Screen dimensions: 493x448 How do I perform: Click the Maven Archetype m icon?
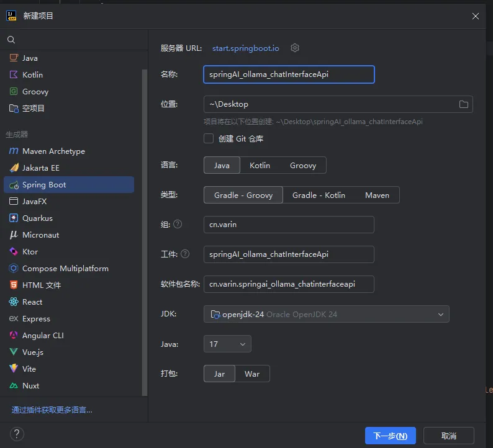point(14,151)
